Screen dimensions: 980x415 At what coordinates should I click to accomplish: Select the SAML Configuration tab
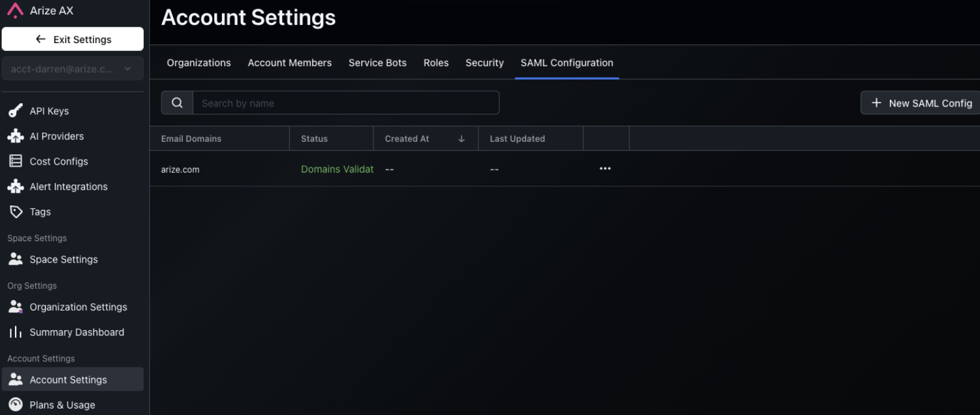(567, 63)
